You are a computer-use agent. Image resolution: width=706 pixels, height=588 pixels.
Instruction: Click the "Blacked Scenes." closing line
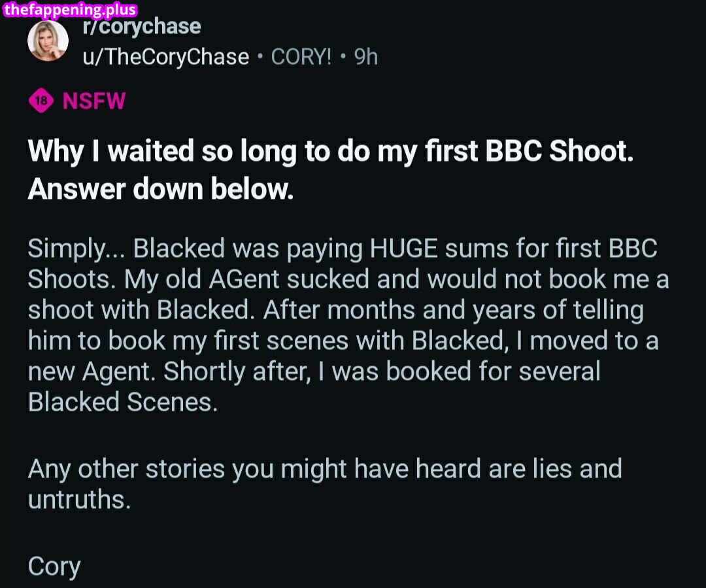(122, 402)
